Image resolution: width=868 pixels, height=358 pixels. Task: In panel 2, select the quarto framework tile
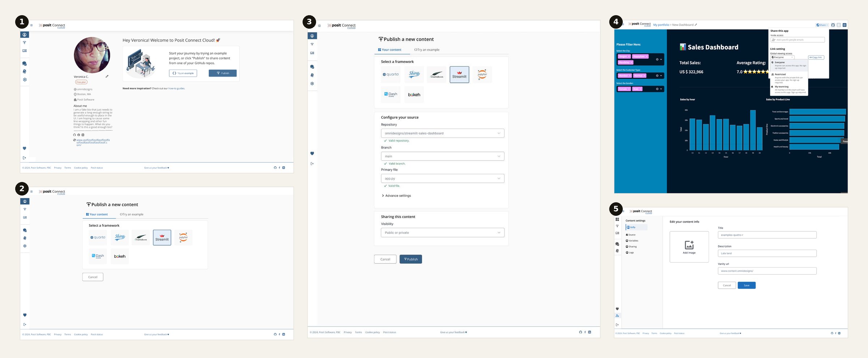[x=98, y=238]
